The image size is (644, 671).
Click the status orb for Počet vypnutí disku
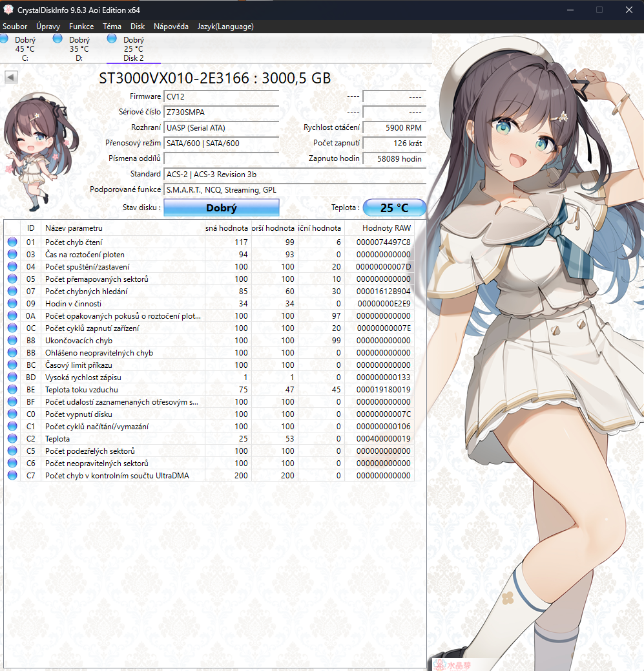pos(12,414)
